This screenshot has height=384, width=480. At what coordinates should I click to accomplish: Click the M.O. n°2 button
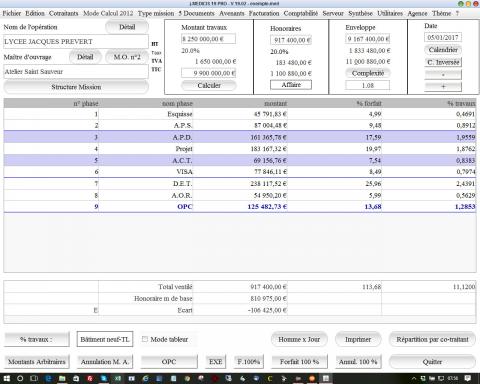[x=127, y=57]
